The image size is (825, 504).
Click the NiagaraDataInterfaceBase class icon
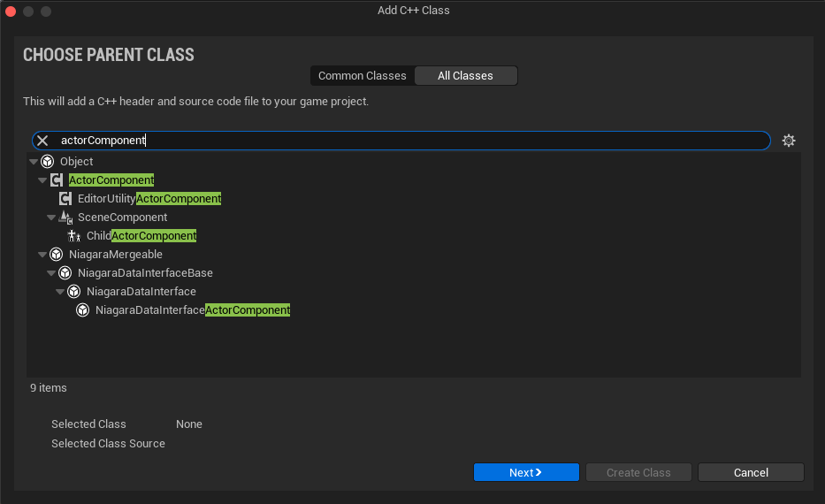click(x=65, y=273)
